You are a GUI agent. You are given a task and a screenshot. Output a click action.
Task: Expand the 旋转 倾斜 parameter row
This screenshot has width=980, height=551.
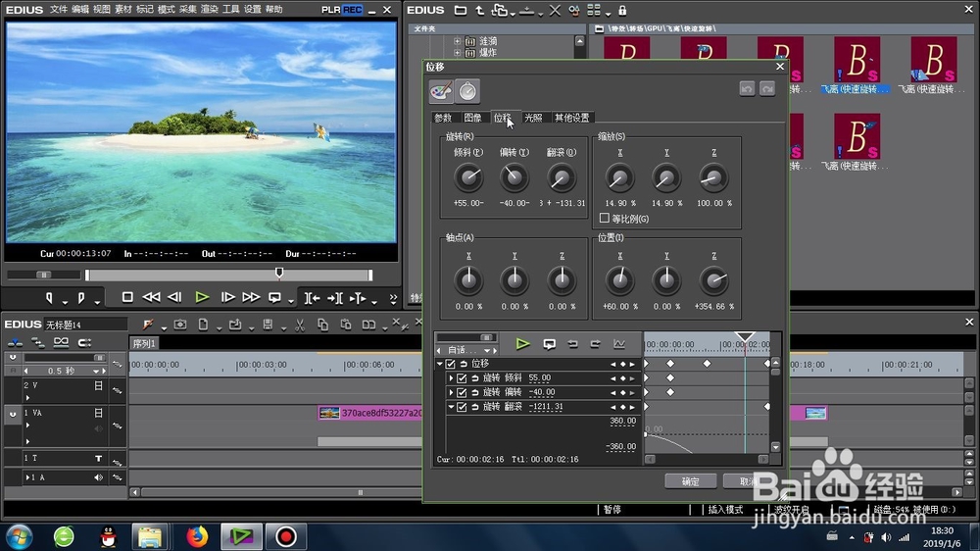[x=451, y=378]
